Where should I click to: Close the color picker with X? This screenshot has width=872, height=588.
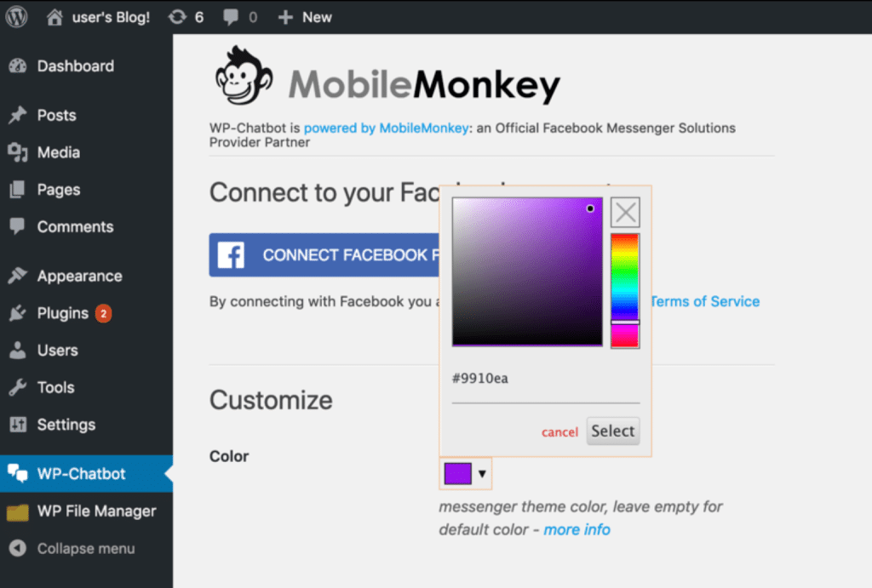[x=626, y=212]
